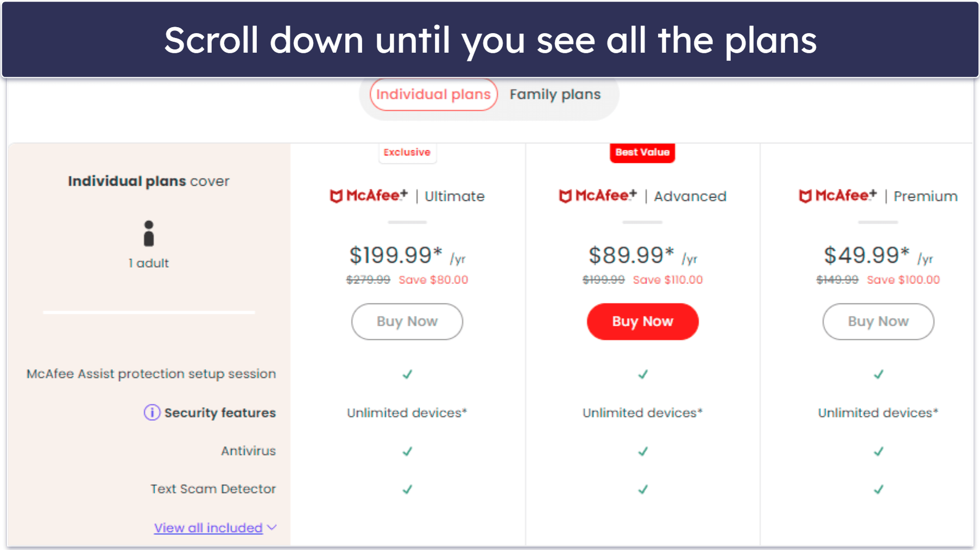Click the McAfee shield logo on Premium plan
980x550 pixels.
[x=806, y=196]
